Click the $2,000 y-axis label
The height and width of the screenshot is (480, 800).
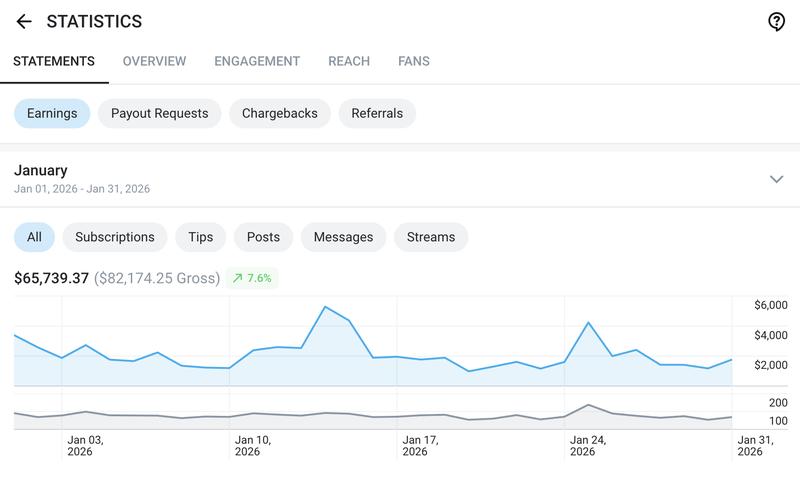pos(771,365)
